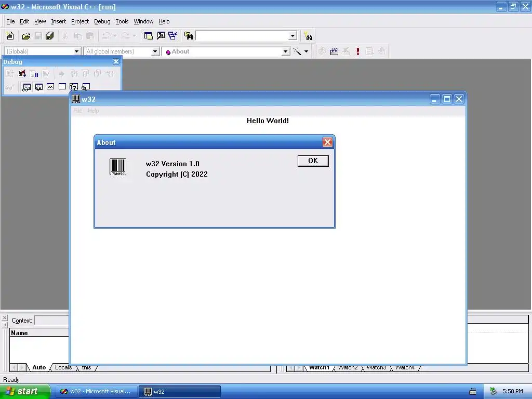
Task: Click the Apply Code Changes icon
Action: 46,74
